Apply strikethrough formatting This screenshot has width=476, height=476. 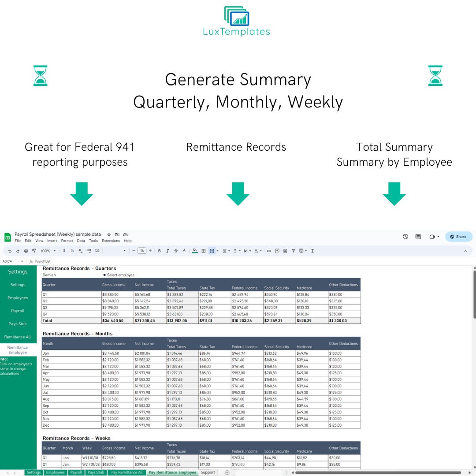(176, 251)
